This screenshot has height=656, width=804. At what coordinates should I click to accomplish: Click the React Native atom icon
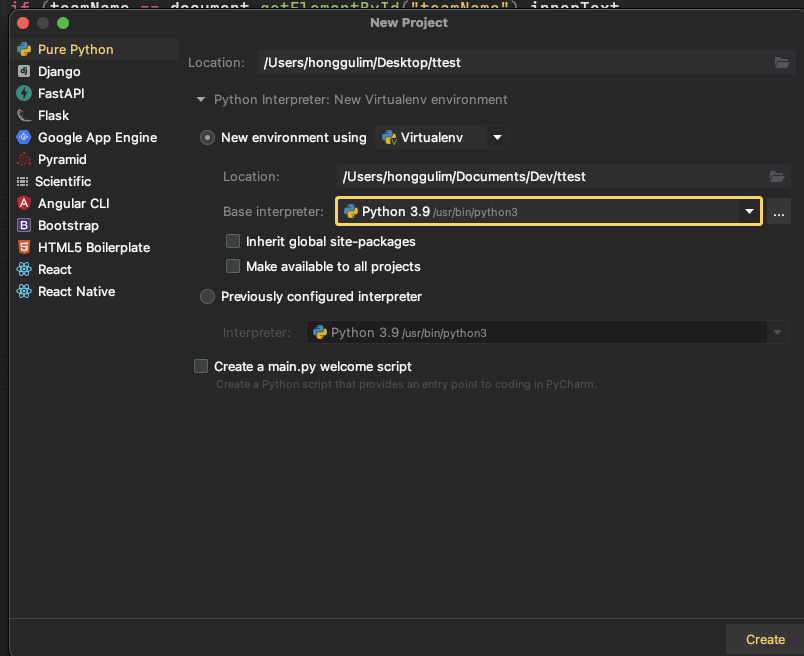point(24,291)
